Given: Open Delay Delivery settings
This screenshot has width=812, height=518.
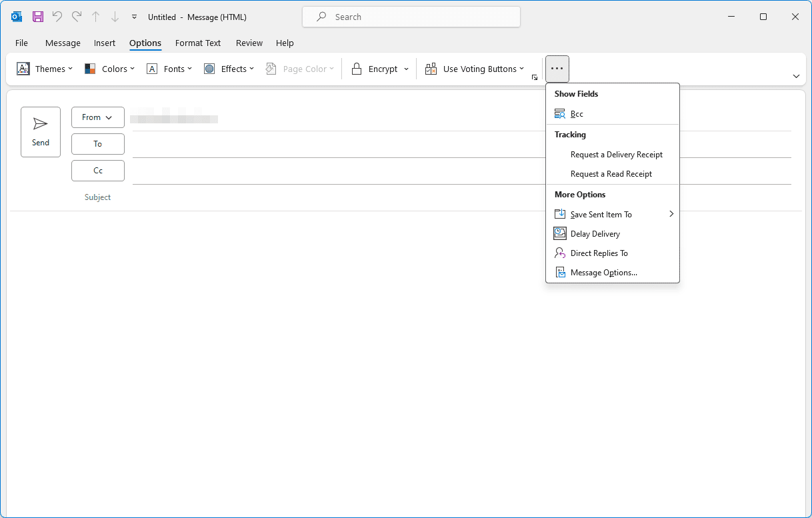Looking at the screenshot, I should click(594, 233).
